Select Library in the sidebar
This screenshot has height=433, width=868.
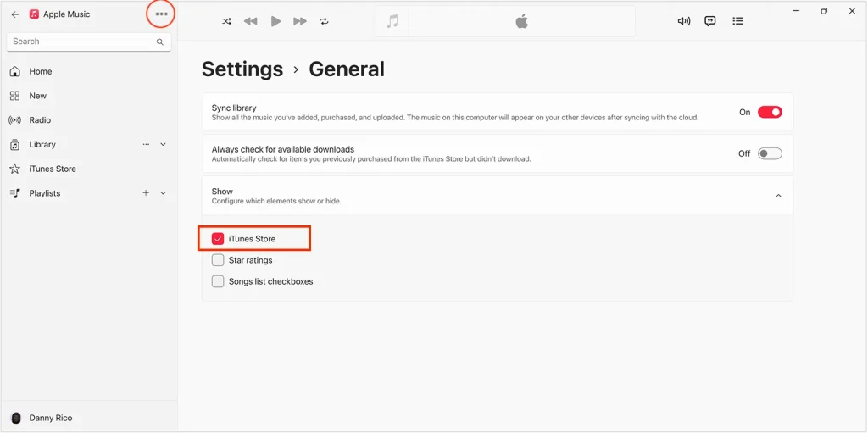pyautogui.click(x=42, y=145)
